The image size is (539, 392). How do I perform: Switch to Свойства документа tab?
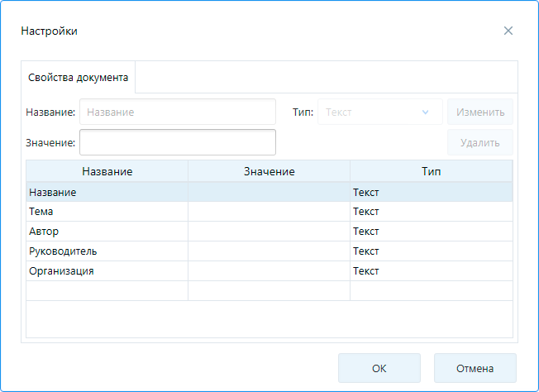point(79,78)
